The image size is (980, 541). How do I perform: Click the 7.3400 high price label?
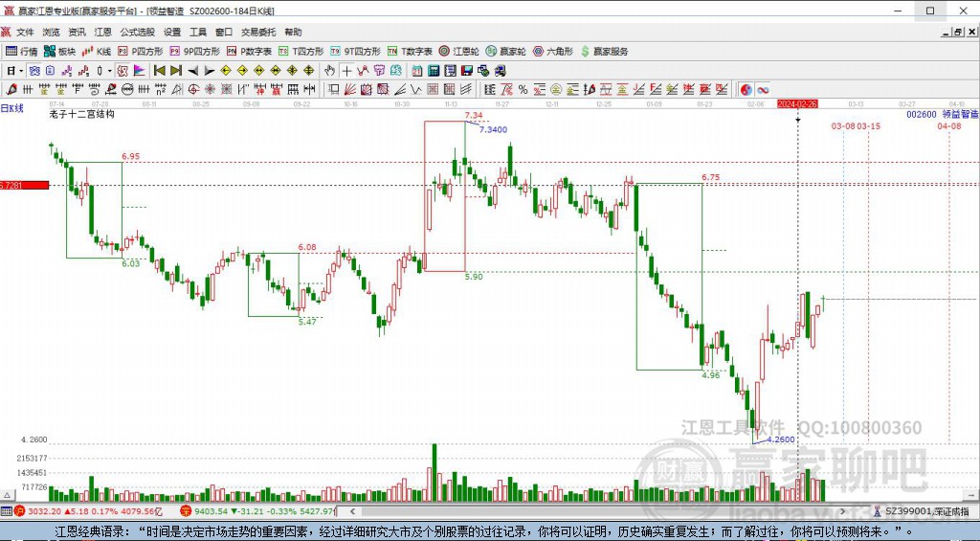493,129
